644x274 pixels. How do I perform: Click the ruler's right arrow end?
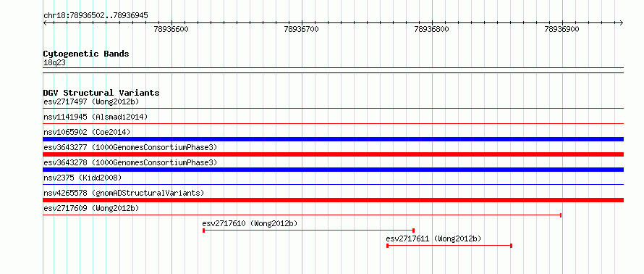coord(621,22)
